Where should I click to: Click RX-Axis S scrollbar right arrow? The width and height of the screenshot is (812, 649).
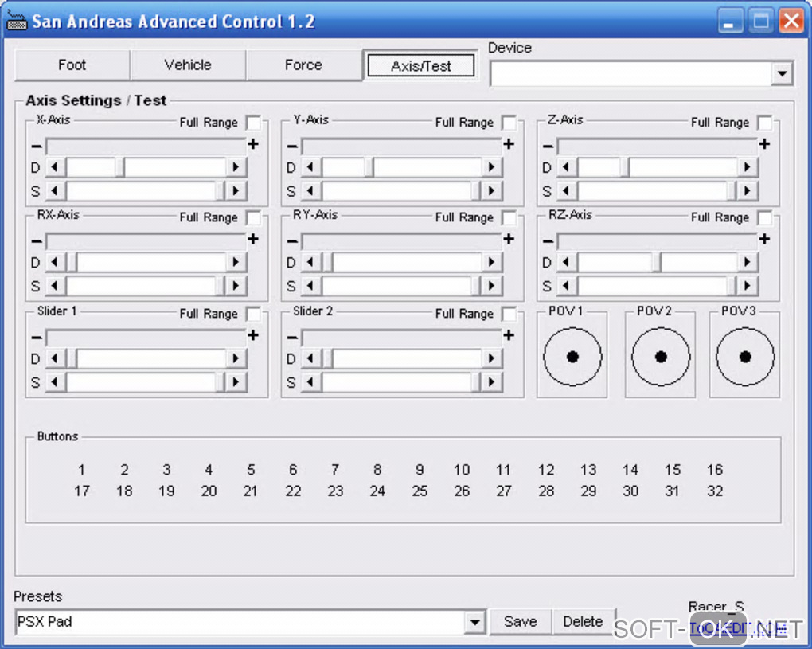pyautogui.click(x=236, y=285)
